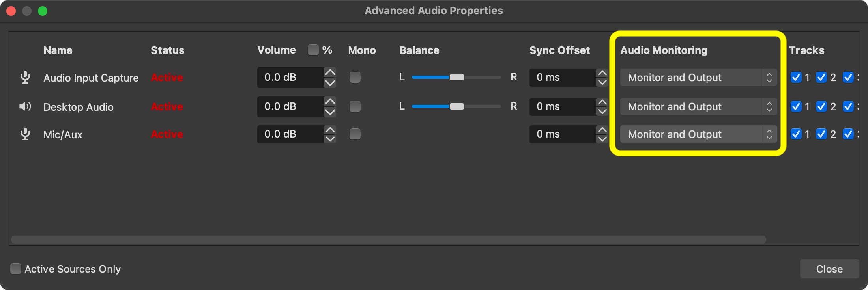
Task: Decrease sync offset for Desktop Audio
Action: pyautogui.click(x=602, y=112)
